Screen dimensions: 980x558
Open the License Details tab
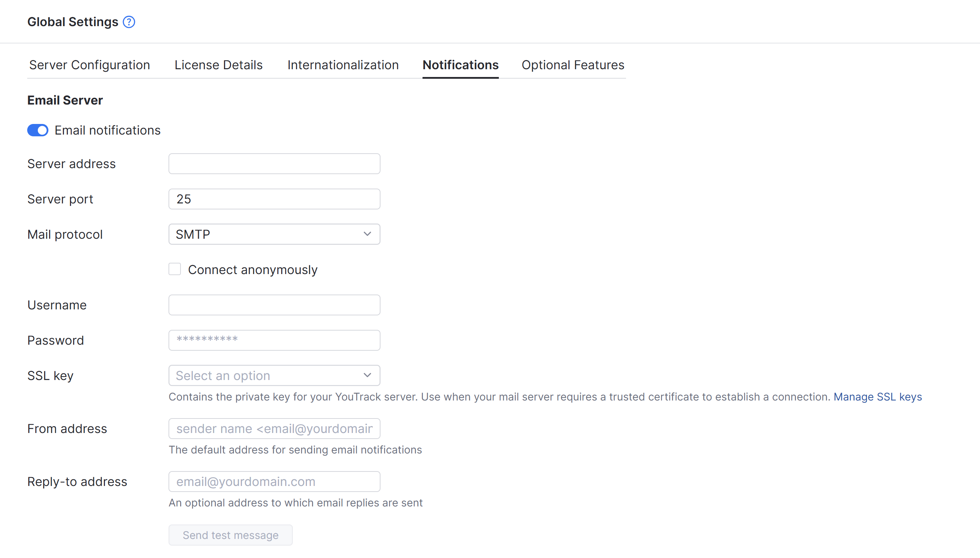pyautogui.click(x=218, y=65)
